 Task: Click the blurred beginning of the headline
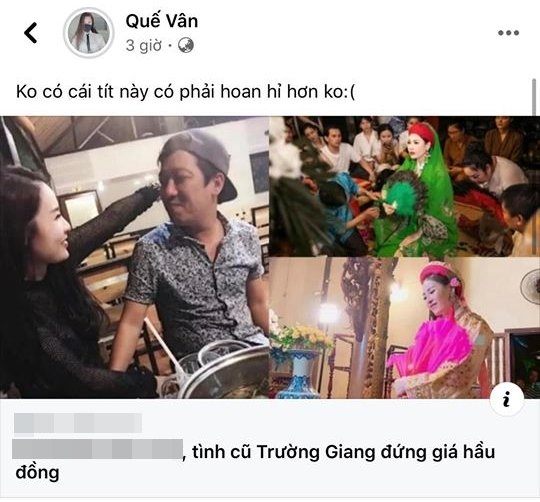click(x=97, y=449)
